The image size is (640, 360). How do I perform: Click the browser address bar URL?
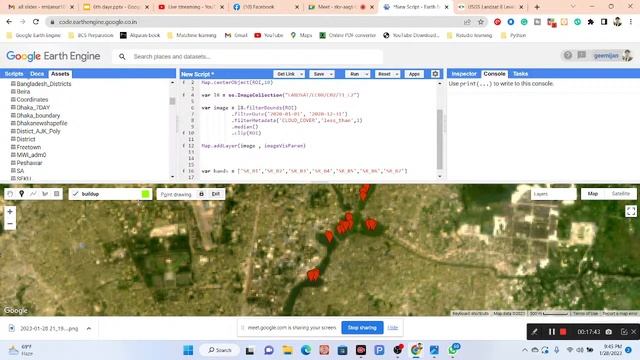[98, 22]
